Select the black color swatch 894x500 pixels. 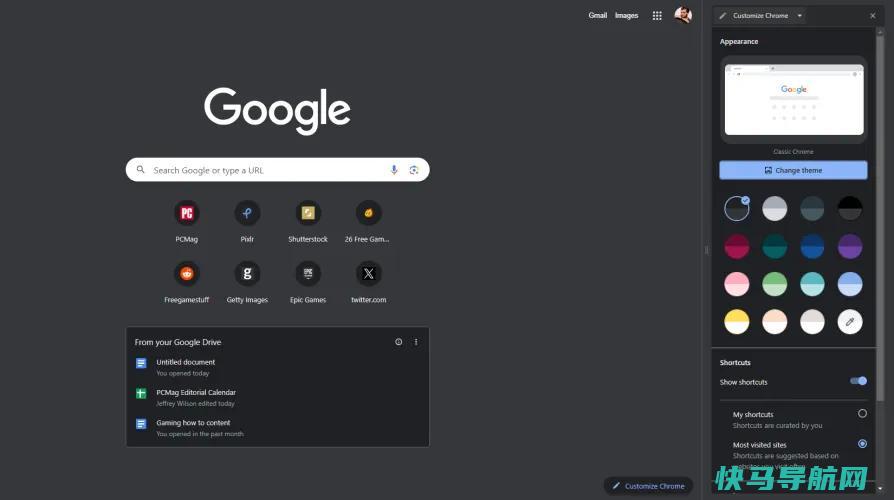(x=850, y=209)
